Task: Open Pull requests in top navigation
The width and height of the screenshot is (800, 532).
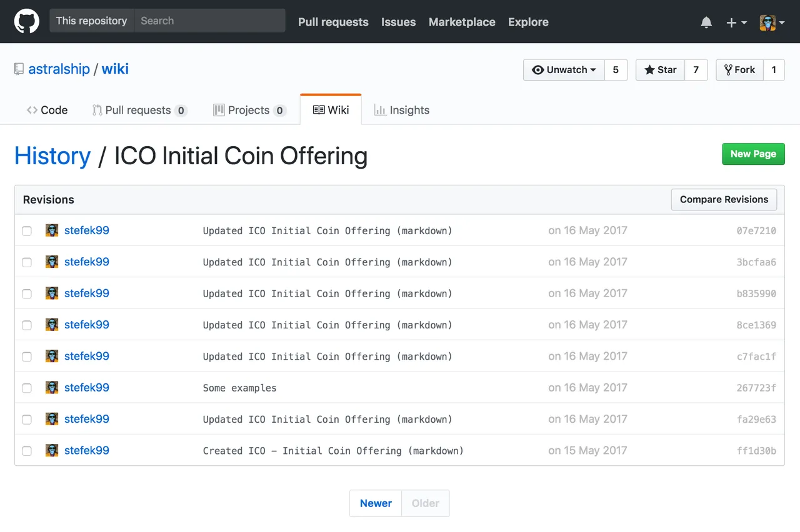Action: (x=333, y=22)
